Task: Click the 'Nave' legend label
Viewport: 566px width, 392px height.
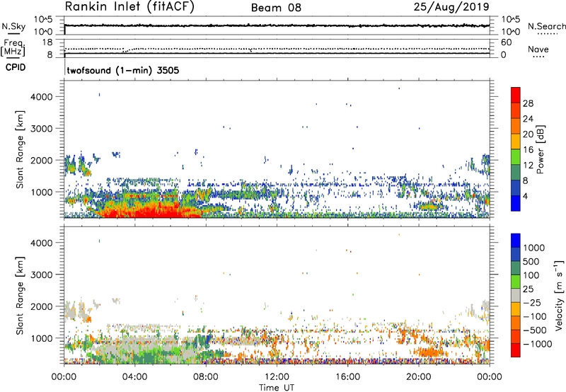Action: (x=538, y=50)
